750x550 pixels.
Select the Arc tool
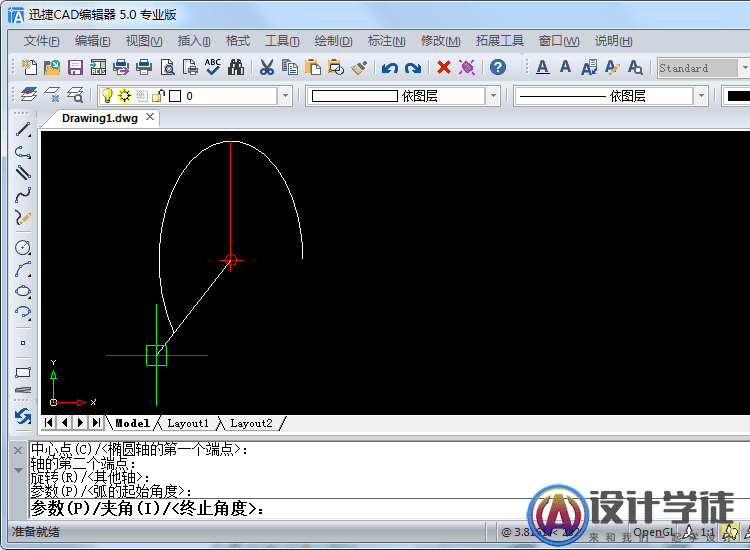pyautogui.click(x=23, y=269)
